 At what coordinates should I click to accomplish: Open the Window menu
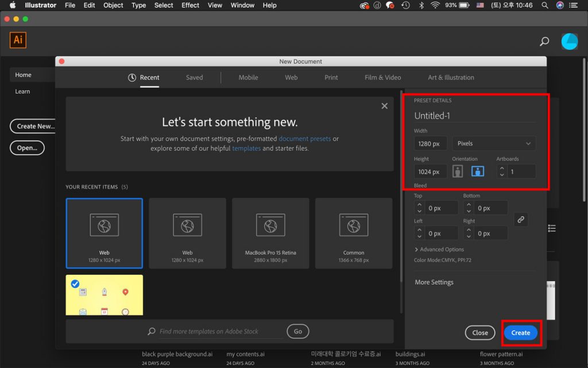click(x=242, y=5)
